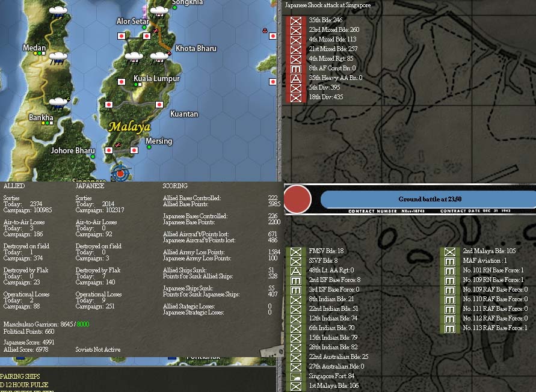The image size is (536, 392).
Task: Click the yellow Malaya region label
Action: [x=129, y=127]
